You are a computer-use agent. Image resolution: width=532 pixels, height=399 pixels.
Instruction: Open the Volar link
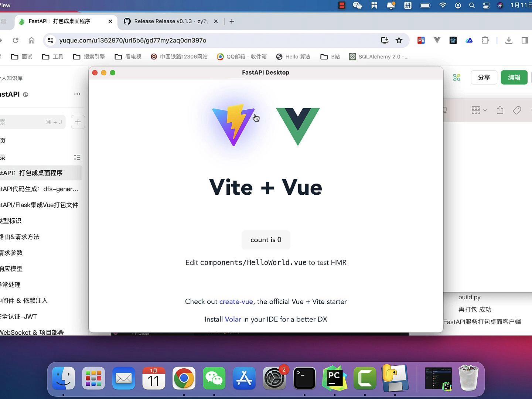point(233,319)
